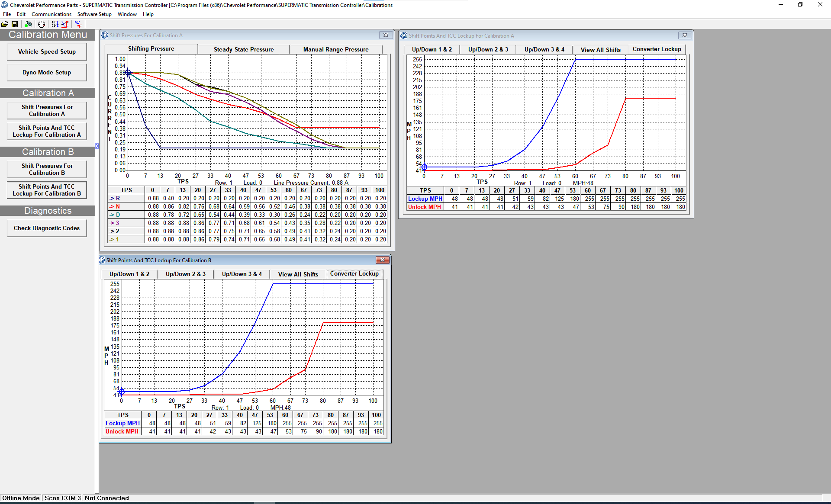Open the Software Setup menu

[94, 14]
